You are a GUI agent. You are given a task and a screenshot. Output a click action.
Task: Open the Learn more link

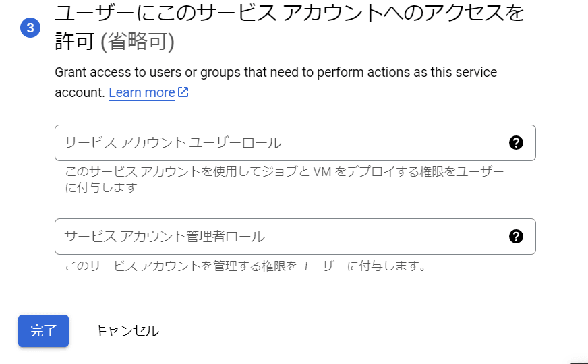click(142, 92)
